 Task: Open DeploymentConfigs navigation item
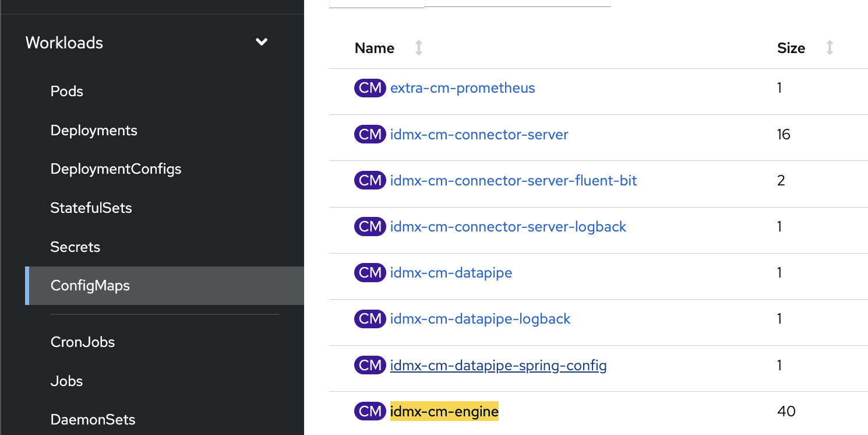click(116, 169)
